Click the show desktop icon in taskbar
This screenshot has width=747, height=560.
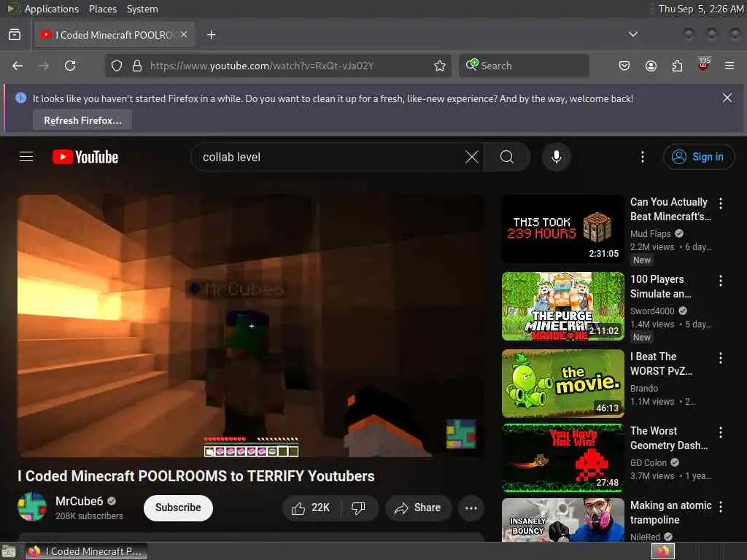click(9, 551)
